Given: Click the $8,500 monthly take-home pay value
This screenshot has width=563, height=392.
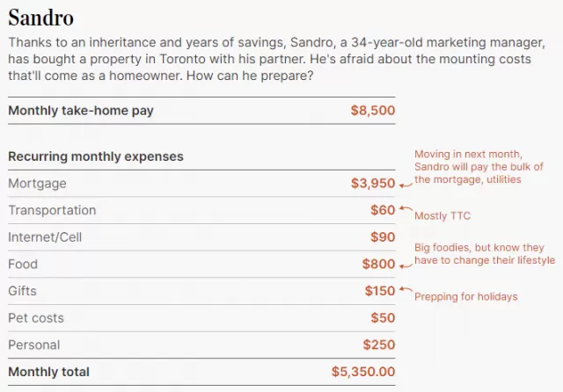Looking at the screenshot, I should 373,110.
